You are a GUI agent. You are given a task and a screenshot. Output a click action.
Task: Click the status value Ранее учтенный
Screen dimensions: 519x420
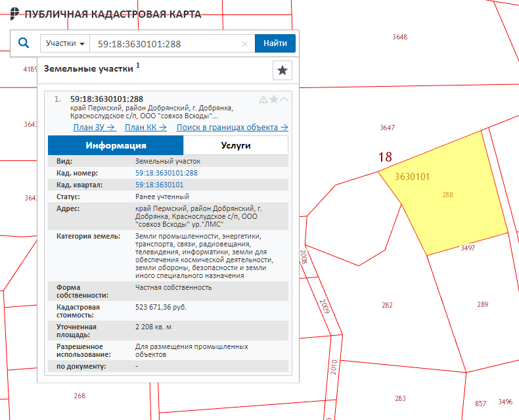162,197
